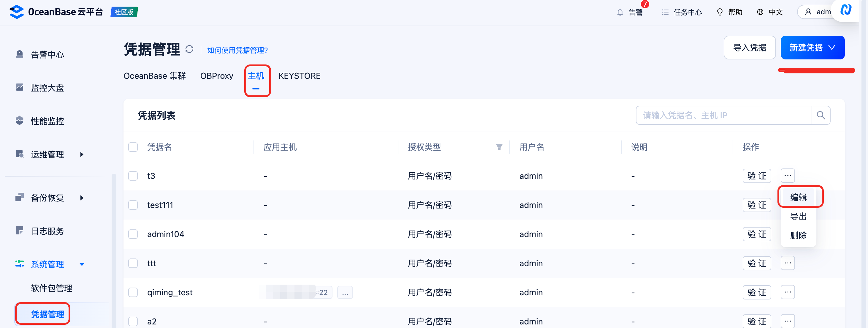Click the 帮助 lightbulb icon

point(719,12)
